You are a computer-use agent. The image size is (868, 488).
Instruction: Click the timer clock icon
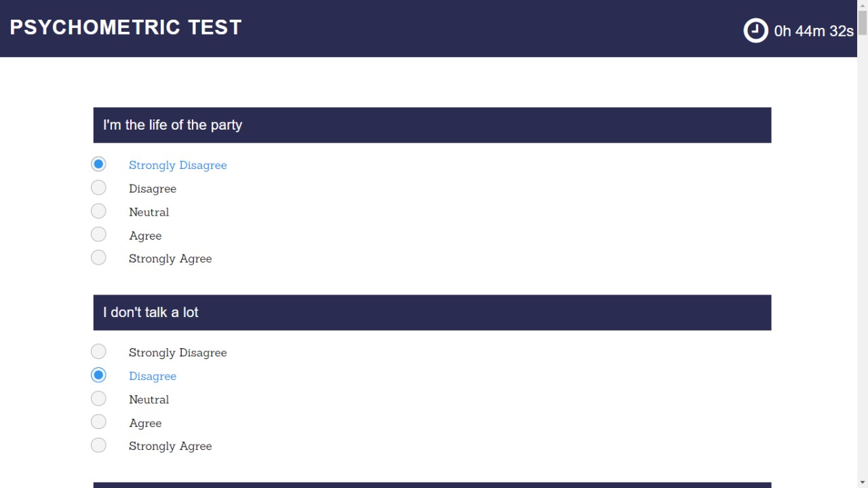tap(755, 31)
